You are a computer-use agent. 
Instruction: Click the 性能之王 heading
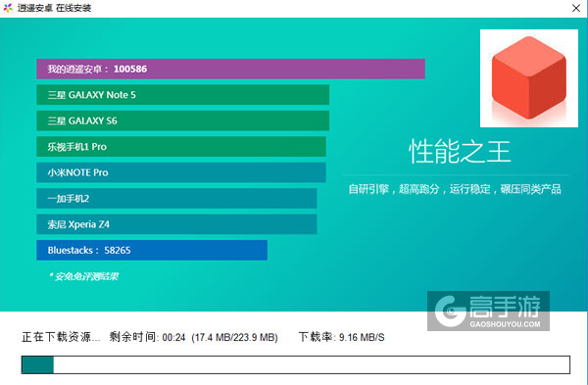[460, 152]
